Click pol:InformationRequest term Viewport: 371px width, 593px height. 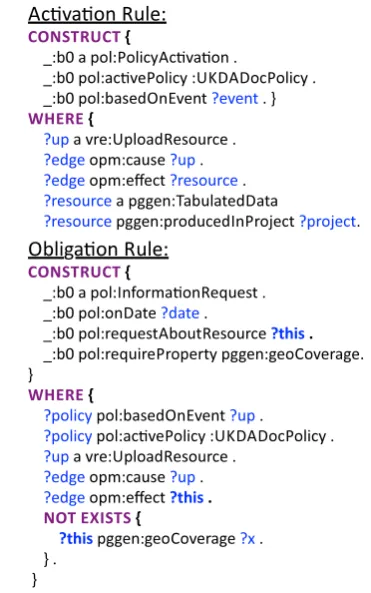tap(174, 293)
